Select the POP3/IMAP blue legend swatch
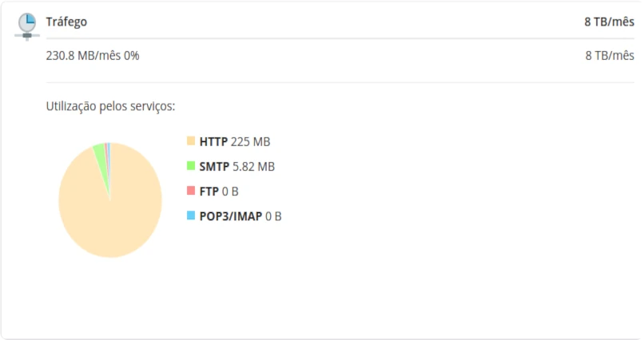The height and width of the screenshot is (340, 644). pos(191,215)
